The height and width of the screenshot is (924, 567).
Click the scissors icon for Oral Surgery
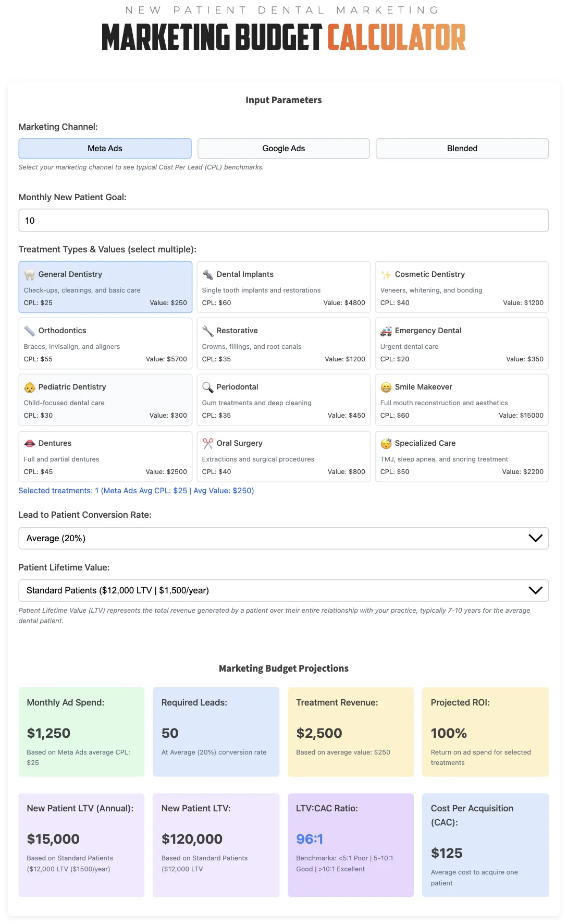tap(208, 444)
